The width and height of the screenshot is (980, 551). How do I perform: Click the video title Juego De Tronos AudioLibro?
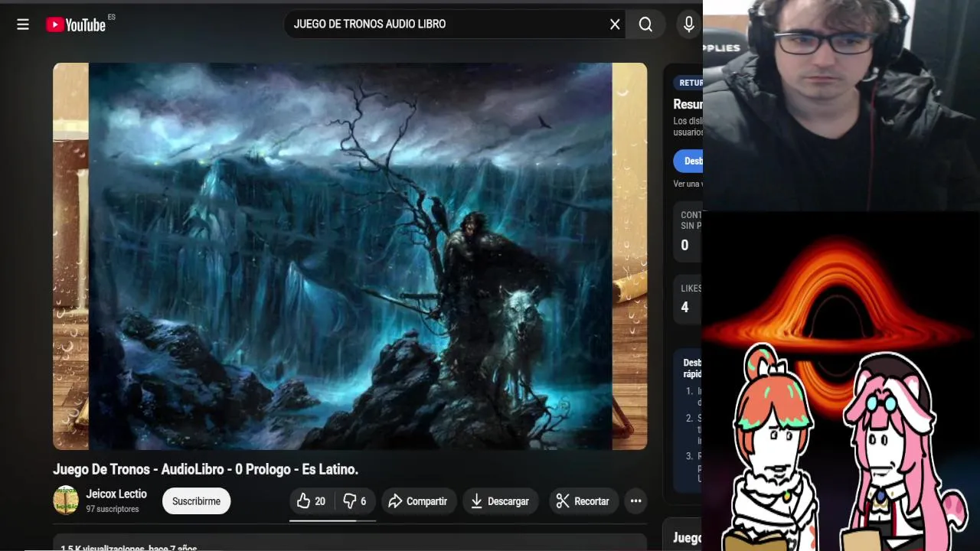point(205,469)
